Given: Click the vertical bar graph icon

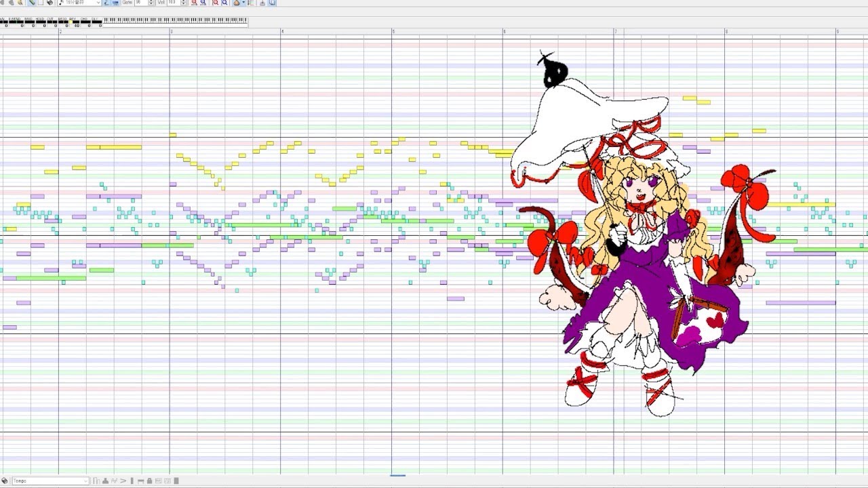Looking at the screenshot, I should click(132, 481).
